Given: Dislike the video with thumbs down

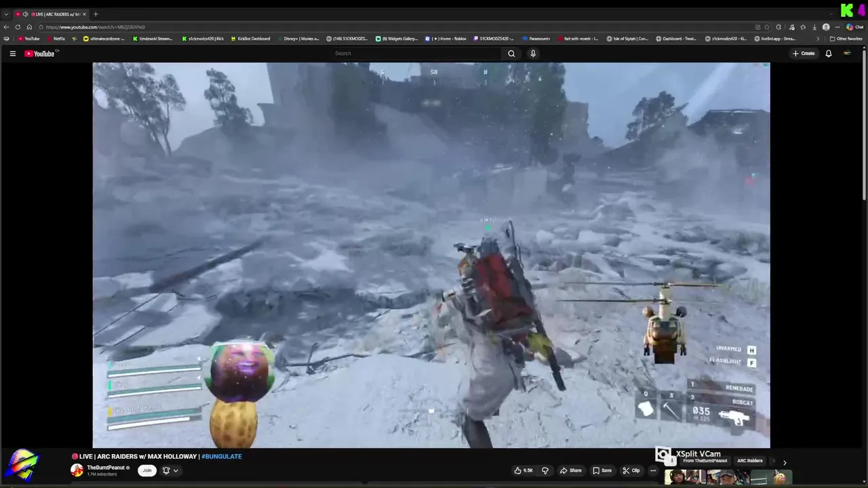Looking at the screenshot, I should coord(545,470).
